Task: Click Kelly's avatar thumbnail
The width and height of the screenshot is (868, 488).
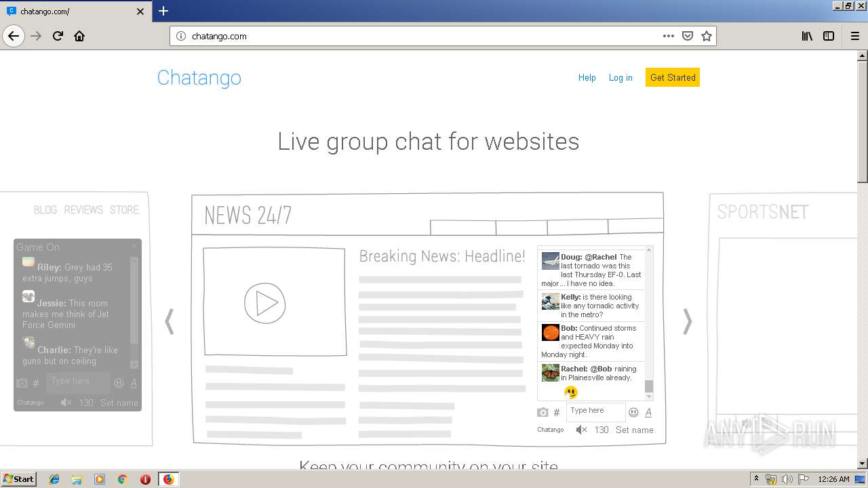Action: (550, 301)
